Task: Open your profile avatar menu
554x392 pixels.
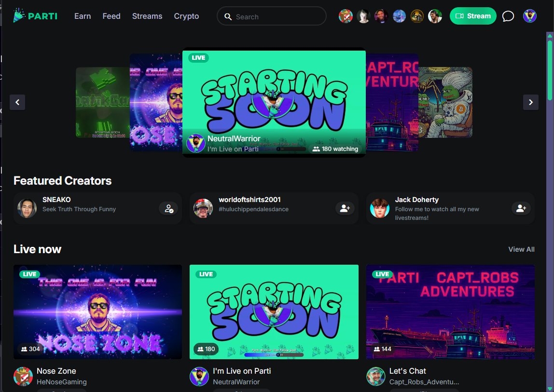Action: pyautogui.click(x=529, y=16)
